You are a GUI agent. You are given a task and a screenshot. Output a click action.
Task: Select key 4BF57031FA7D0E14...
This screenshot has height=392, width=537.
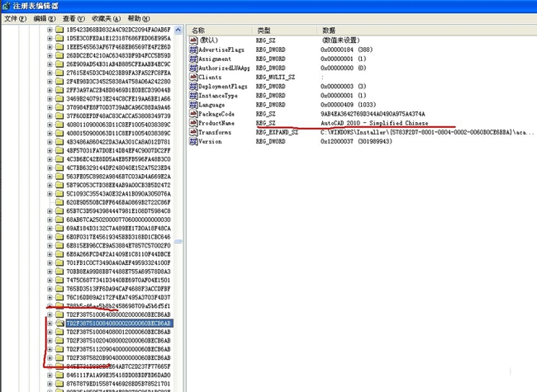118,150
